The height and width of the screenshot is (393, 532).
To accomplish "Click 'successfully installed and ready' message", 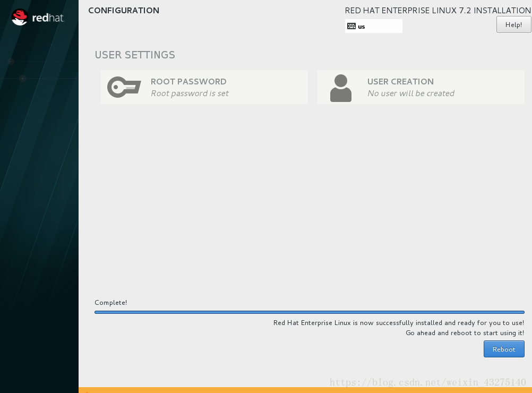I will pos(399,323).
